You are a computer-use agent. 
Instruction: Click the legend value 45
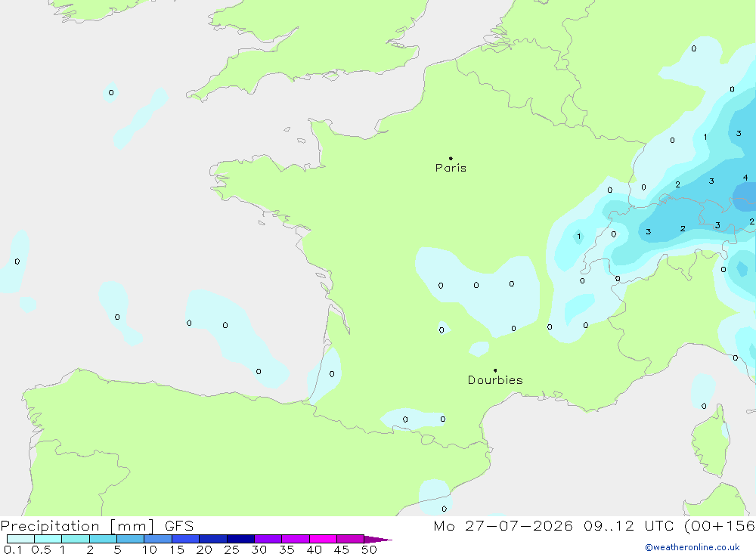342,549
